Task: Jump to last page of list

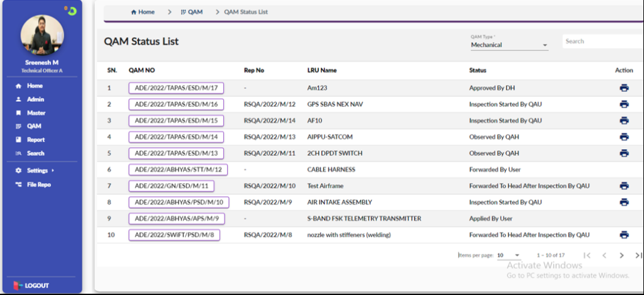Action: pyautogui.click(x=638, y=255)
